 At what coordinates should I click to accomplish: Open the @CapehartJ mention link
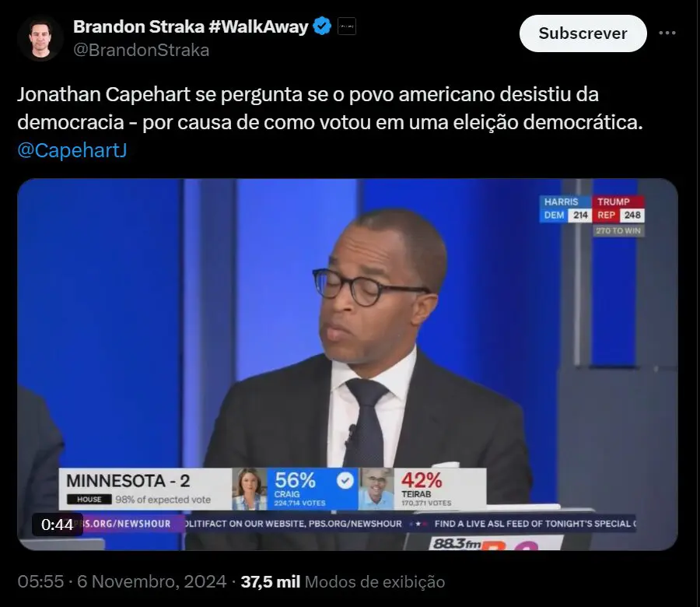(72, 150)
